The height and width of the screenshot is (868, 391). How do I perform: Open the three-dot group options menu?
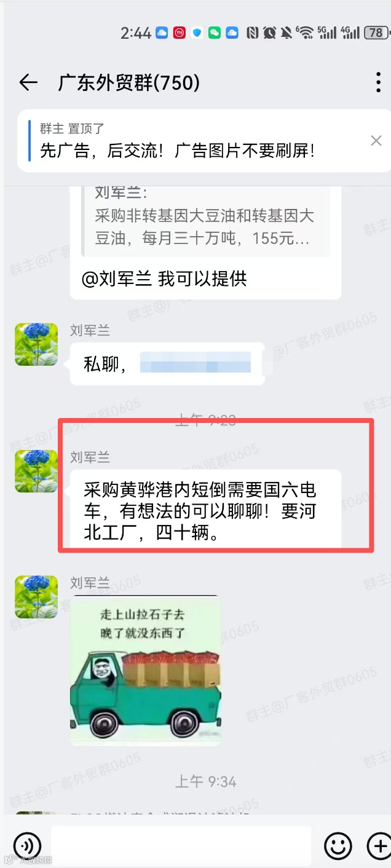(379, 82)
